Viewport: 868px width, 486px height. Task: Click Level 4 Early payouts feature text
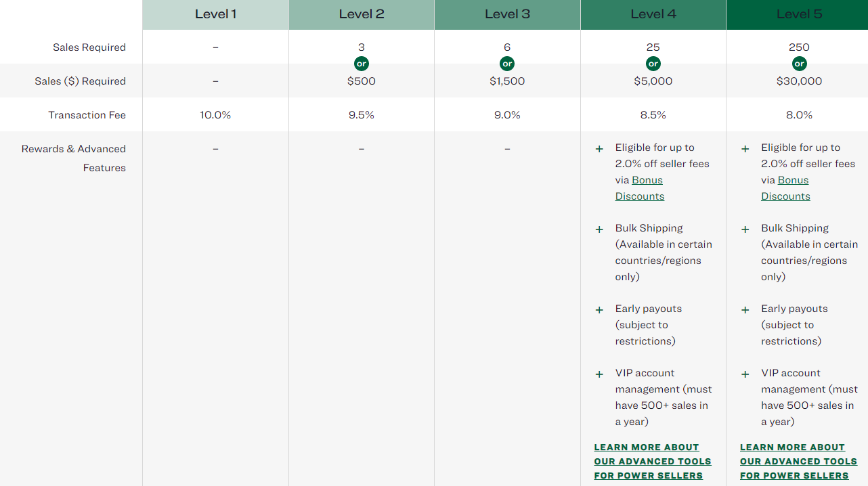point(649,325)
